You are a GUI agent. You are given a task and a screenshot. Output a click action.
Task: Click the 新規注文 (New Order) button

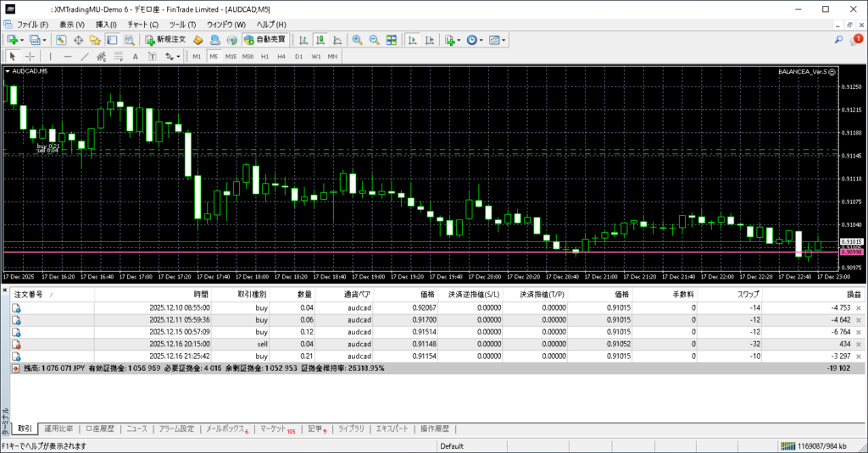pos(165,40)
